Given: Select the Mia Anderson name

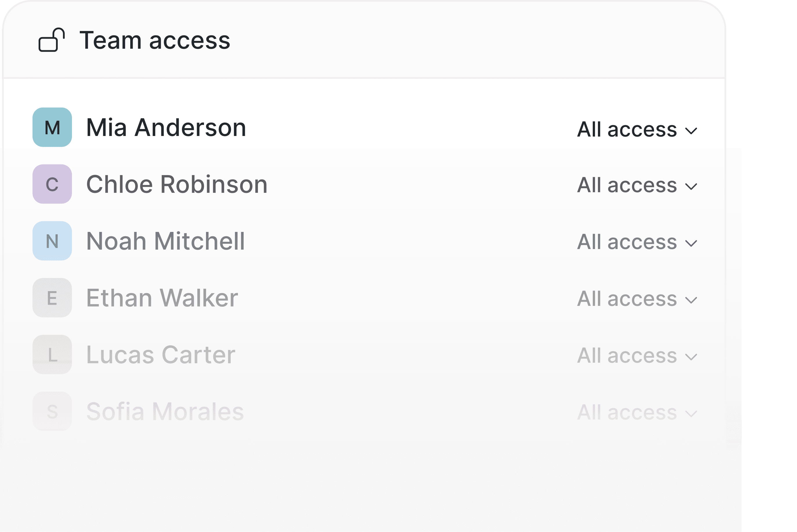Looking at the screenshot, I should [166, 128].
